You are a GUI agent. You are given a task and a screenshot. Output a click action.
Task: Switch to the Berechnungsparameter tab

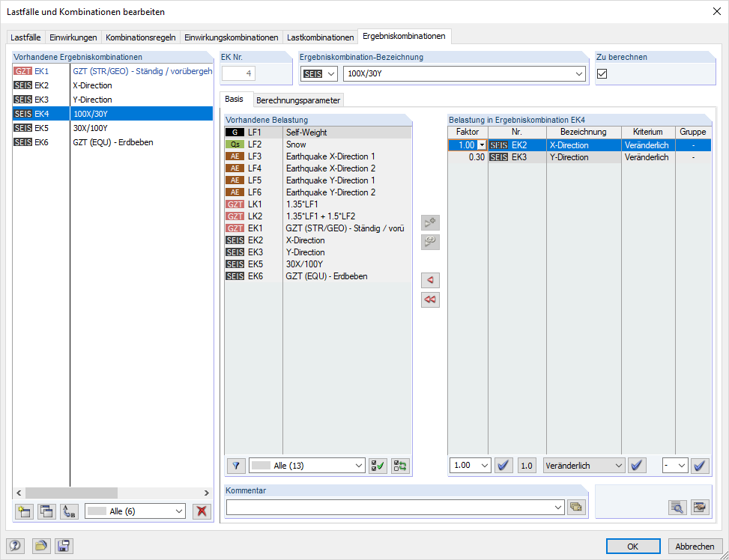(x=300, y=99)
